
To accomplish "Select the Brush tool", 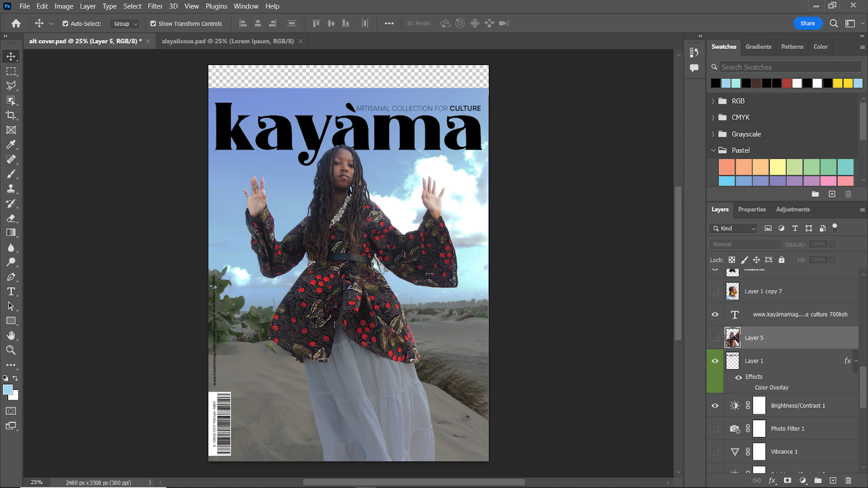I will point(11,174).
